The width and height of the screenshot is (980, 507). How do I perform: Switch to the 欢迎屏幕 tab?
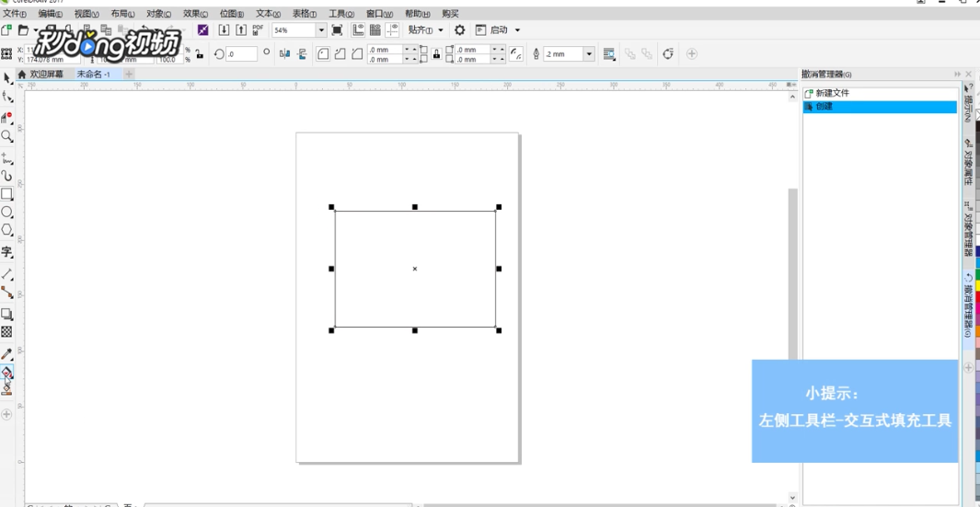[x=41, y=75]
